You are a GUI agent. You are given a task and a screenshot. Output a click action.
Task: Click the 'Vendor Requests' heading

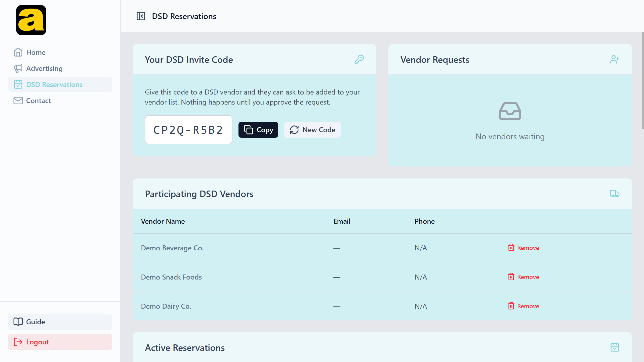[435, 60]
